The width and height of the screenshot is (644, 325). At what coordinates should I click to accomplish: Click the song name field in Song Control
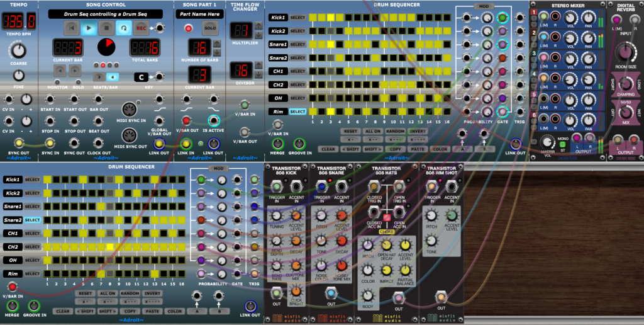[105, 14]
